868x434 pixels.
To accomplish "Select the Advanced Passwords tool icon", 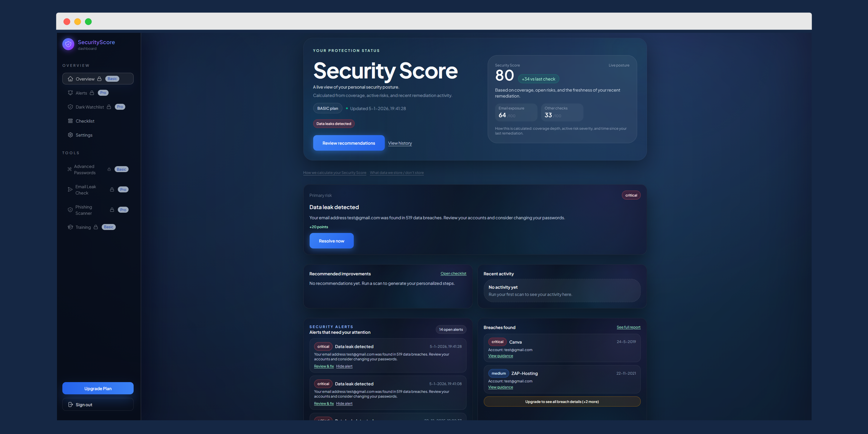I will [x=69, y=169].
